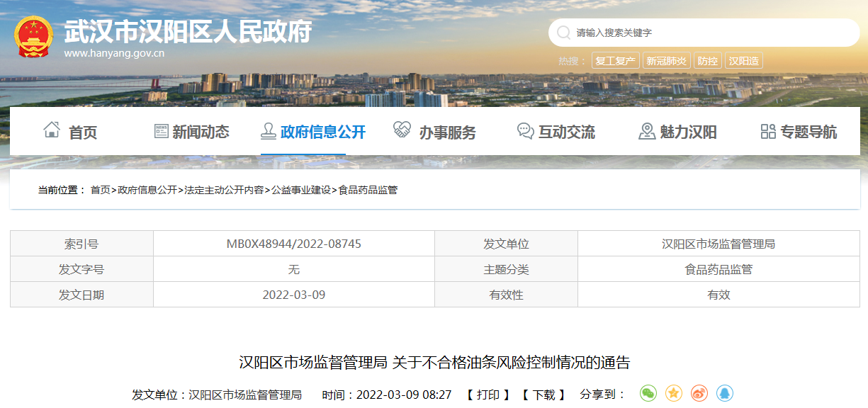Click the site title 武汉市汉阳区人民政府
Screen dimensions: 868x408
pyautogui.click(x=187, y=31)
